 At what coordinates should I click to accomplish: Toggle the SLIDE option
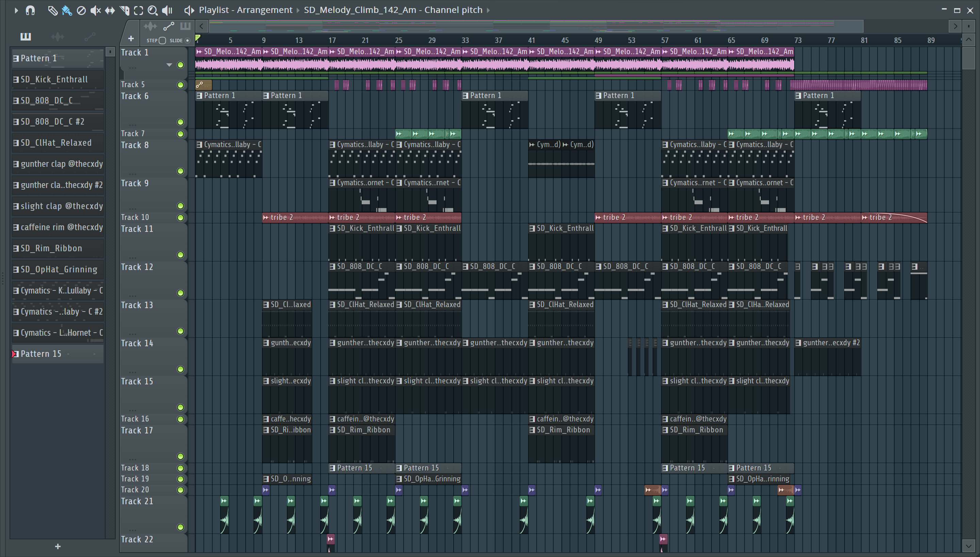pyautogui.click(x=187, y=41)
